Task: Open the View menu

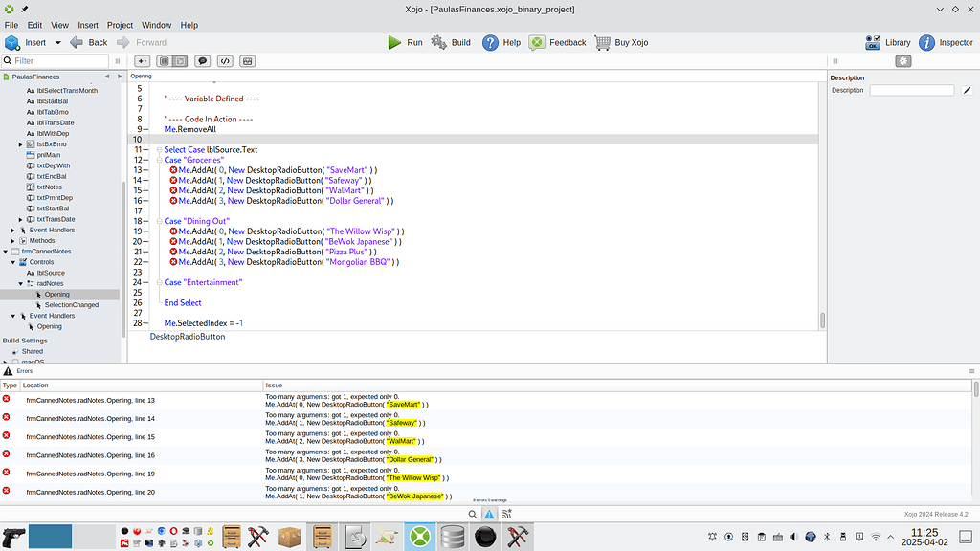Action: 59,25
